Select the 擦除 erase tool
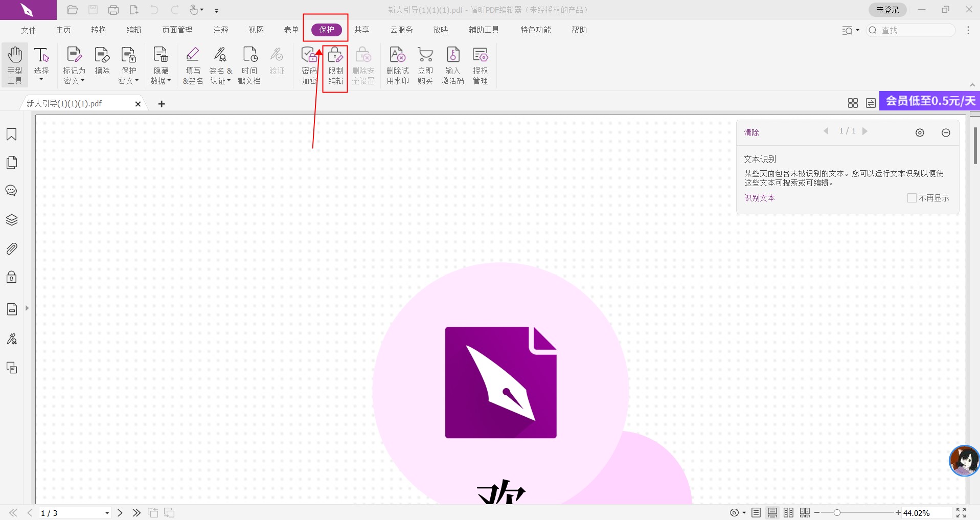The height and width of the screenshot is (520, 980). tap(102, 61)
